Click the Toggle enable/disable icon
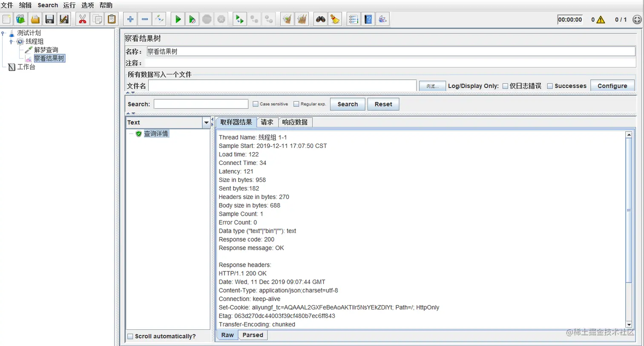The height and width of the screenshot is (346, 644). pyautogui.click(x=159, y=19)
